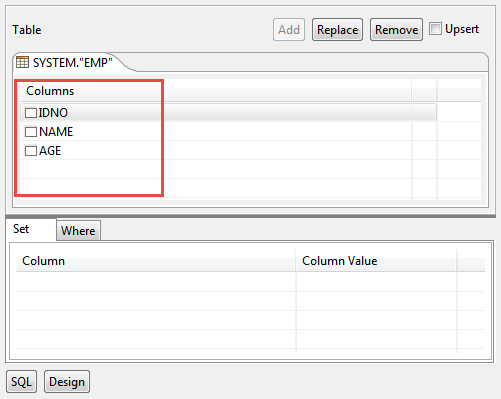Click the Remove button
501x399 pixels.
[396, 30]
